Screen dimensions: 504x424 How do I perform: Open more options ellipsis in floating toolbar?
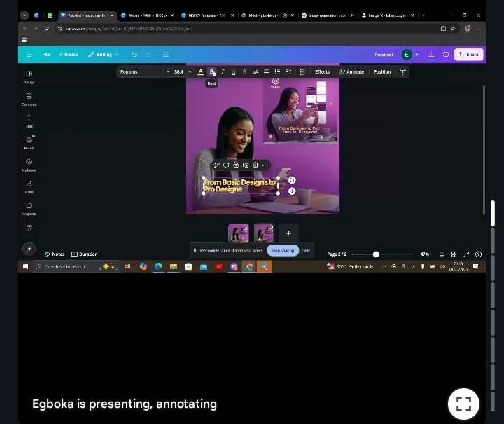[265, 165]
